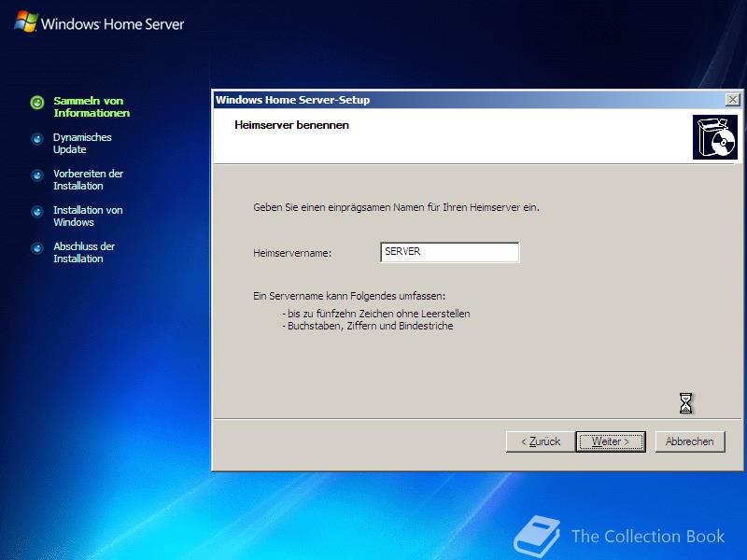Click 'Buchstaben, Ziffern und Bindestriche' line
Image resolution: width=747 pixels, height=560 pixels.
tap(367, 326)
